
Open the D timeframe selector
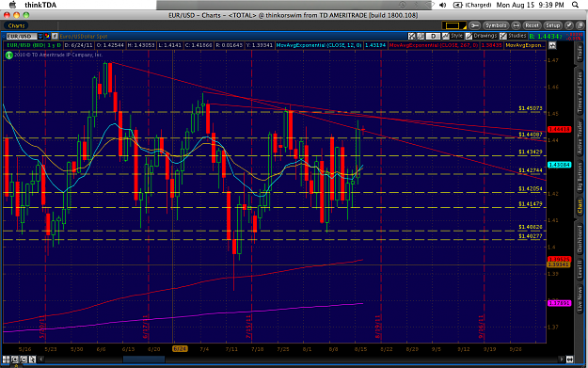tap(433, 36)
